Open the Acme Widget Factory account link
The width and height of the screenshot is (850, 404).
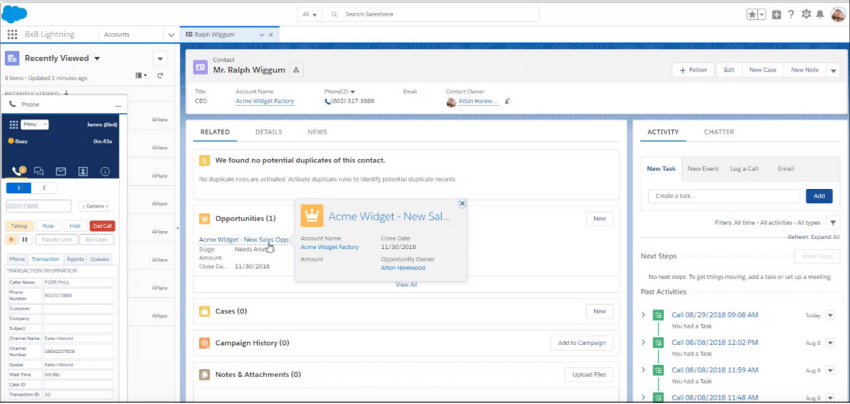click(x=265, y=101)
